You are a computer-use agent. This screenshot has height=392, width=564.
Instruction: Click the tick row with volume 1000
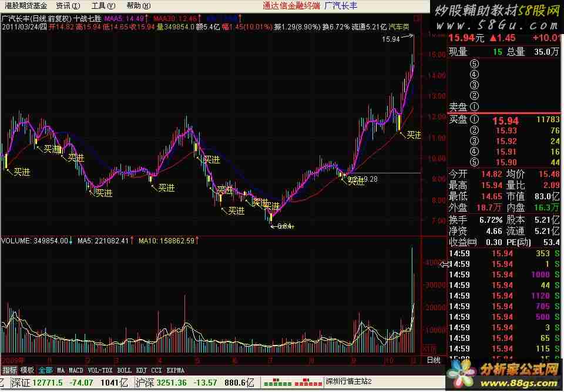(504, 274)
